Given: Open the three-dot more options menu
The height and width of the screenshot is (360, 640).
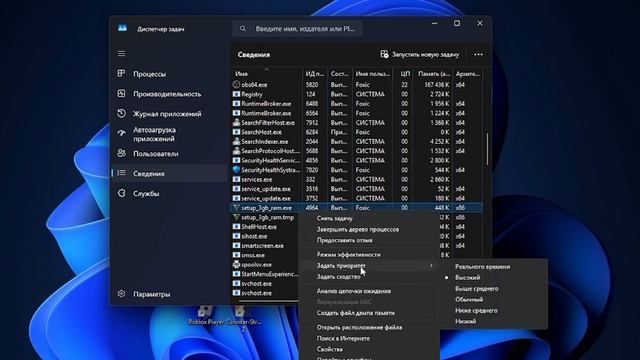Looking at the screenshot, I should (x=478, y=54).
